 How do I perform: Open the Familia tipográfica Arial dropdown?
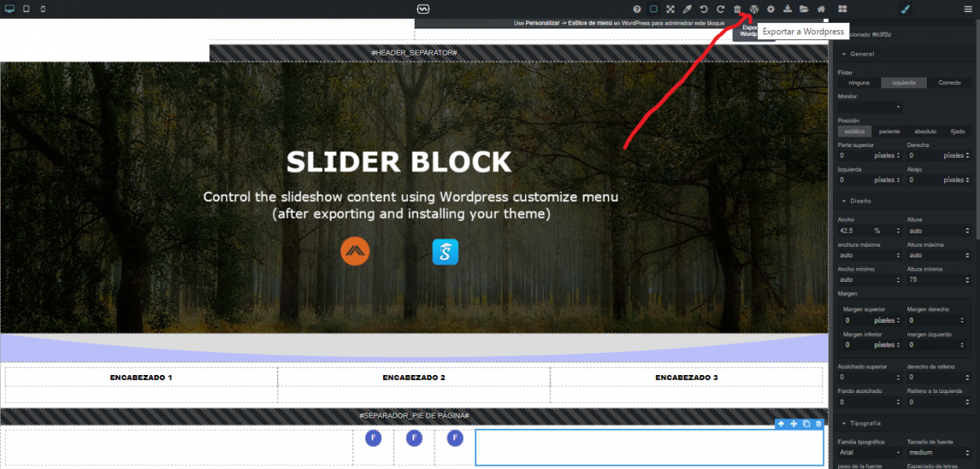coord(870,452)
